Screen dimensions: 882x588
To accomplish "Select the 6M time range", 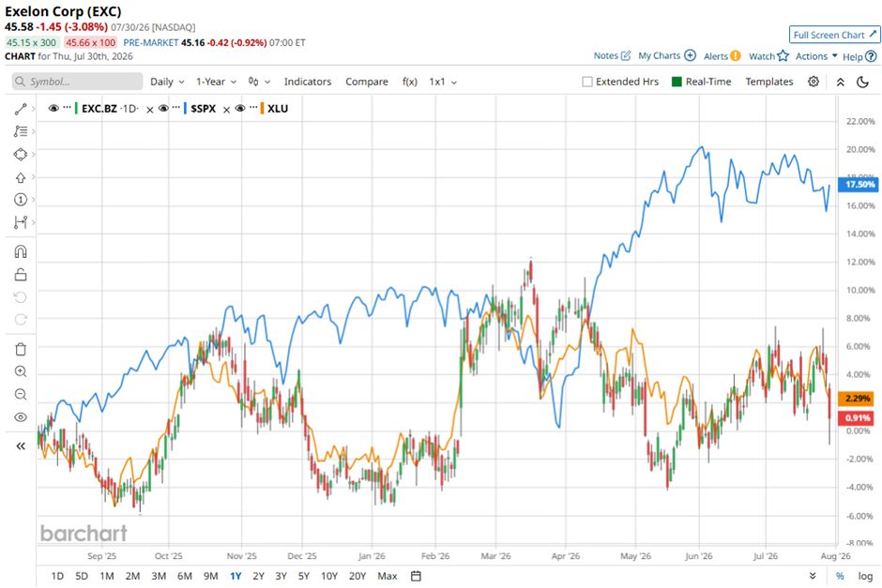I will click(x=185, y=576).
